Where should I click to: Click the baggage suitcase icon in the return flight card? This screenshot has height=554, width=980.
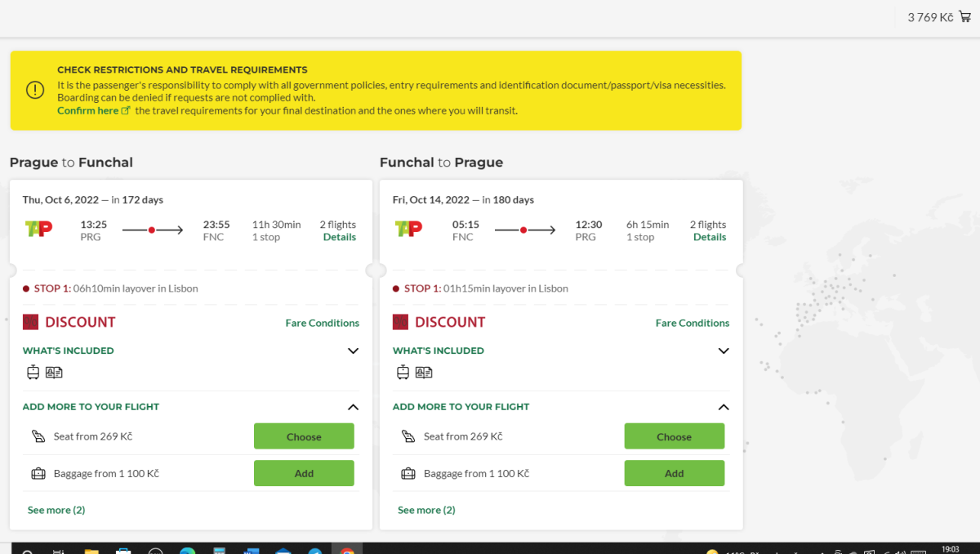point(408,473)
